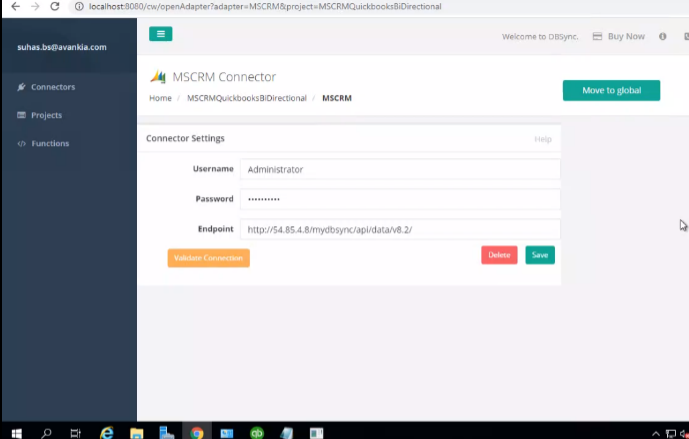689x439 pixels.
Task: Select Functions in the left sidebar
Action: (50, 143)
